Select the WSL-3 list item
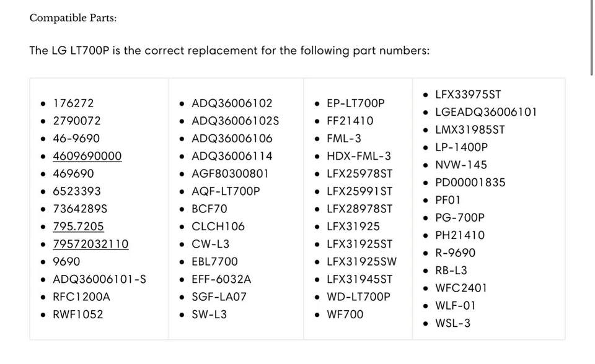 (x=452, y=323)
